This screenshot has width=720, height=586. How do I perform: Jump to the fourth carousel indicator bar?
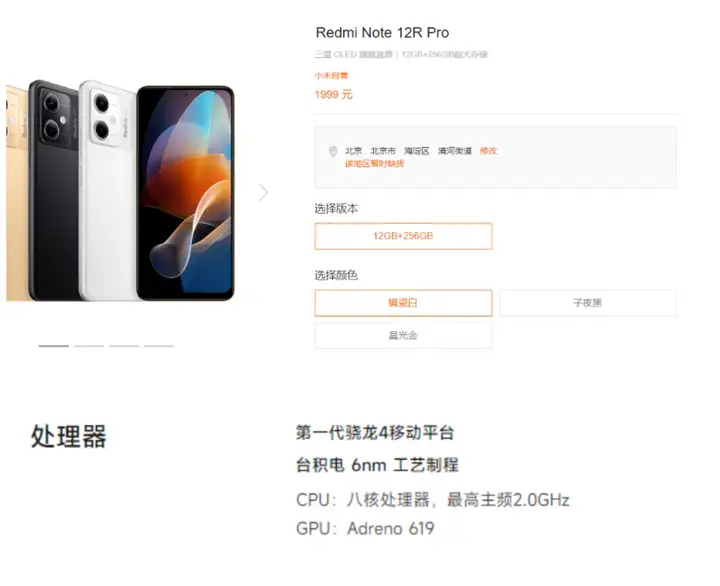click(x=159, y=346)
